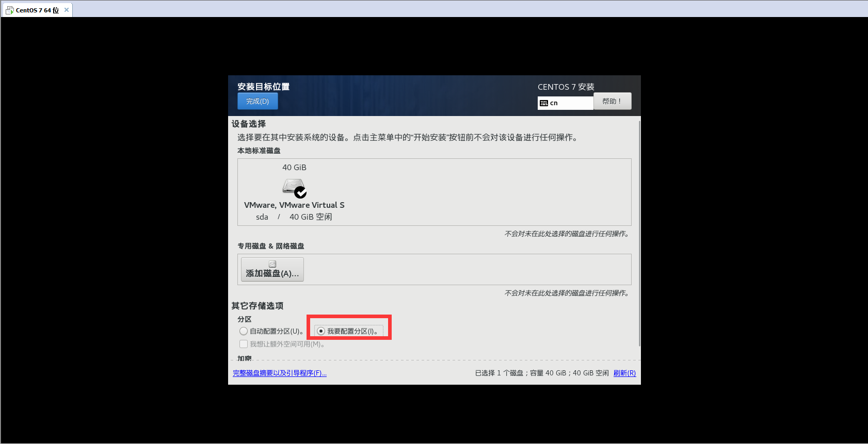Click the 'CENTOS 7 安装' title text
This screenshot has height=444, width=868.
566,87
